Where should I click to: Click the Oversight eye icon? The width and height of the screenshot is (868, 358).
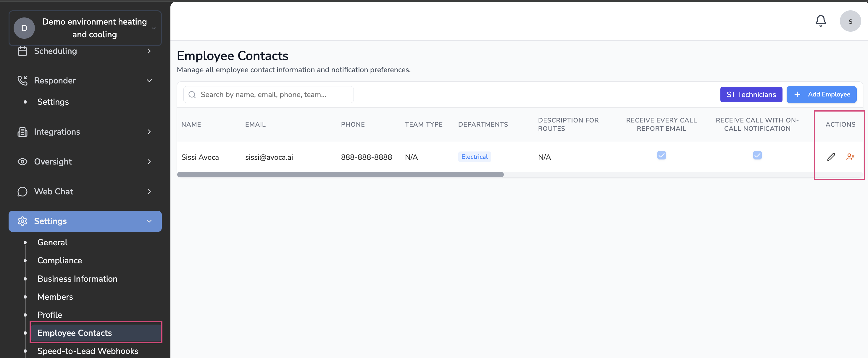point(22,162)
